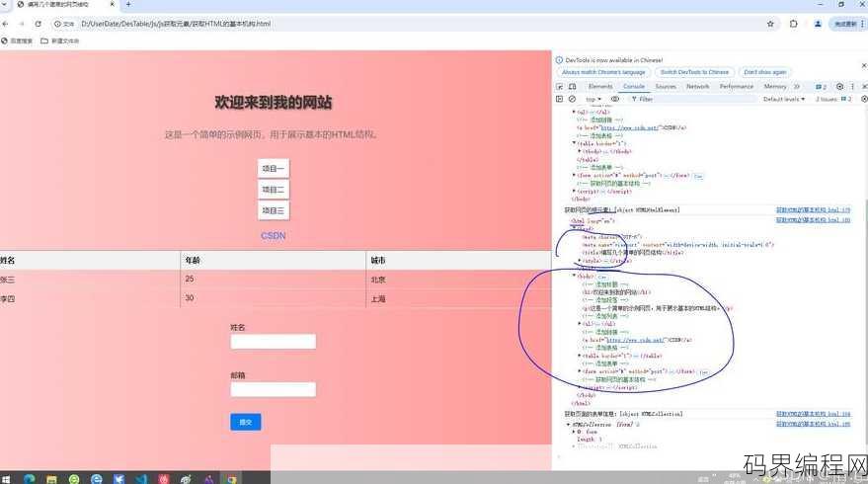The height and width of the screenshot is (484, 868).
Task: Click the table cell 张三
Action: pos(8,280)
